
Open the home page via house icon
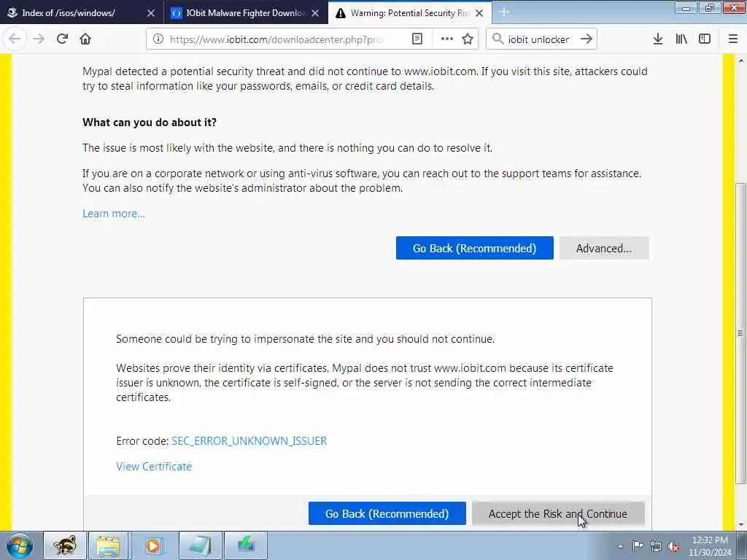click(x=85, y=39)
